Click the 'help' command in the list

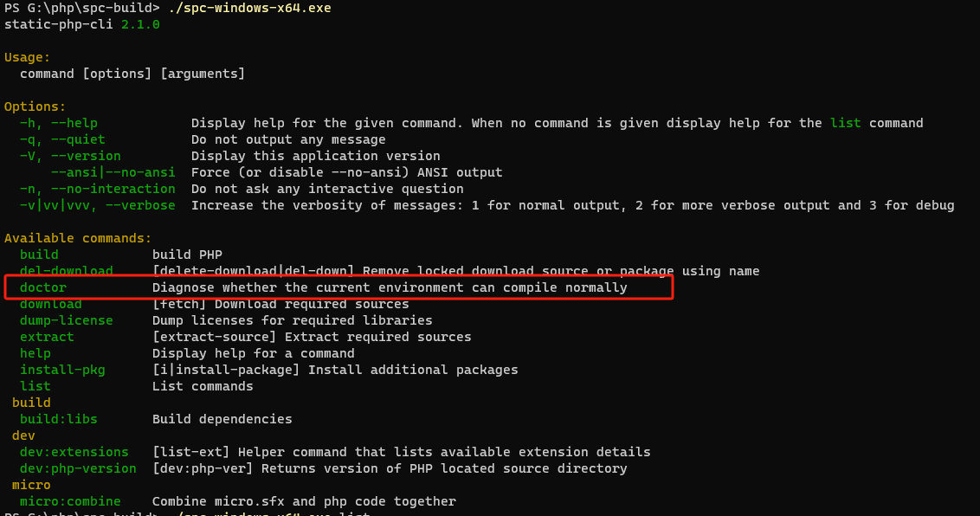35,353
